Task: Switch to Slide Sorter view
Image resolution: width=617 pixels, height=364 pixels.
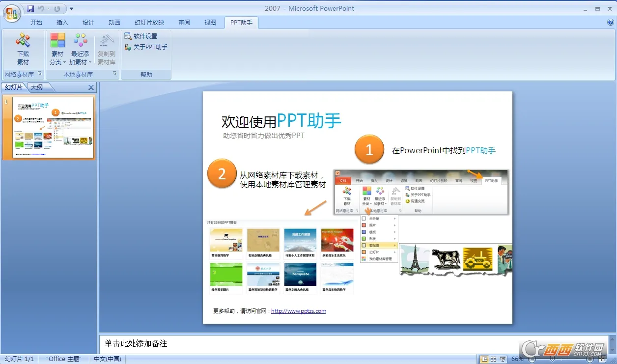Action: point(494,359)
